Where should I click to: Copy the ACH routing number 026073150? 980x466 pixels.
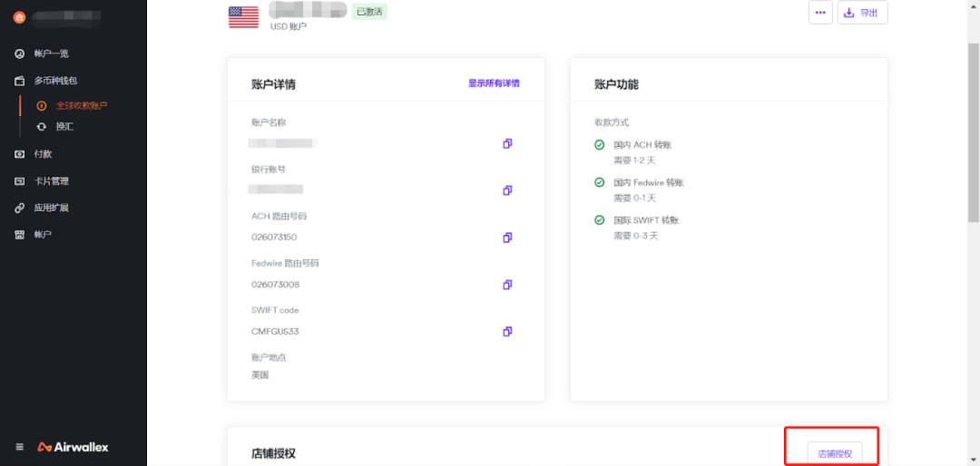507,238
